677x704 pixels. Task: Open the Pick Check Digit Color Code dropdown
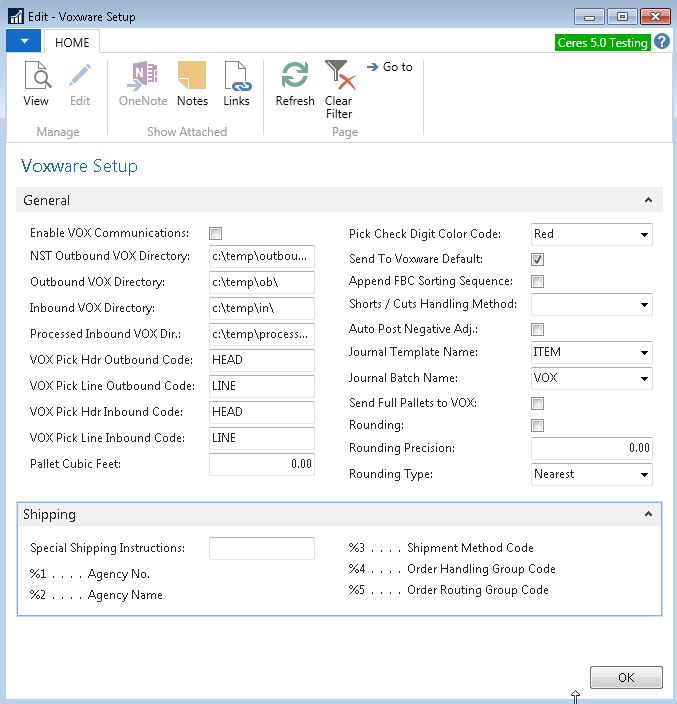coord(643,235)
